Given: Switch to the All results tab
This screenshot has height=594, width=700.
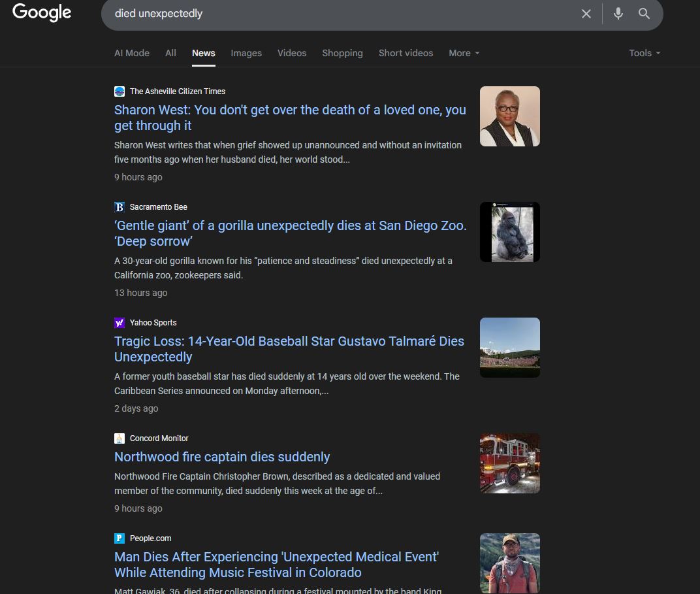Looking at the screenshot, I should (170, 53).
